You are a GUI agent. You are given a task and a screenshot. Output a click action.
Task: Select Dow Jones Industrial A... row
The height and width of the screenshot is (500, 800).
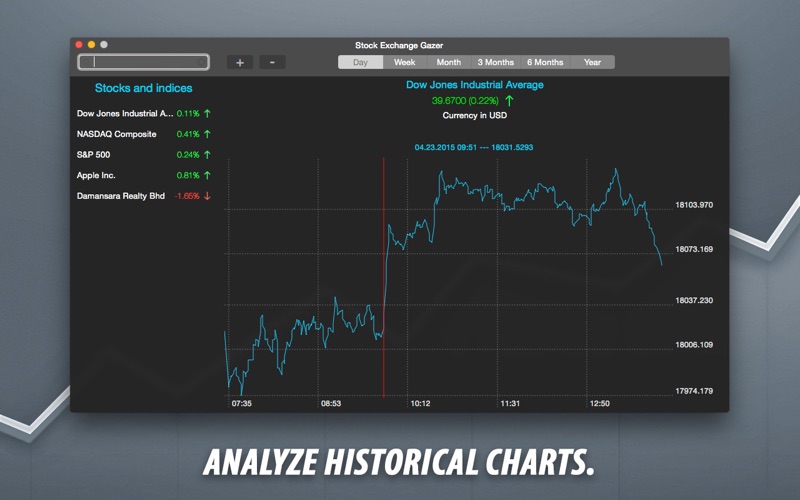click(x=143, y=113)
